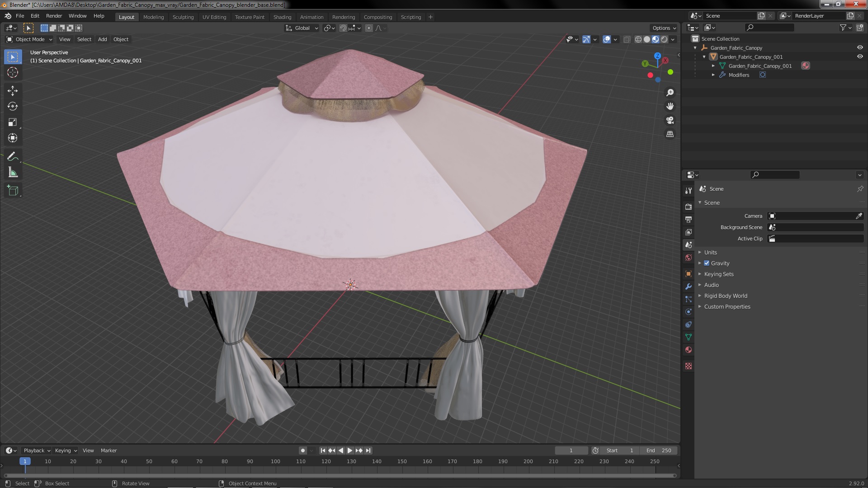Click the Add Cube tool
This screenshot has height=488, width=868.
click(x=13, y=191)
